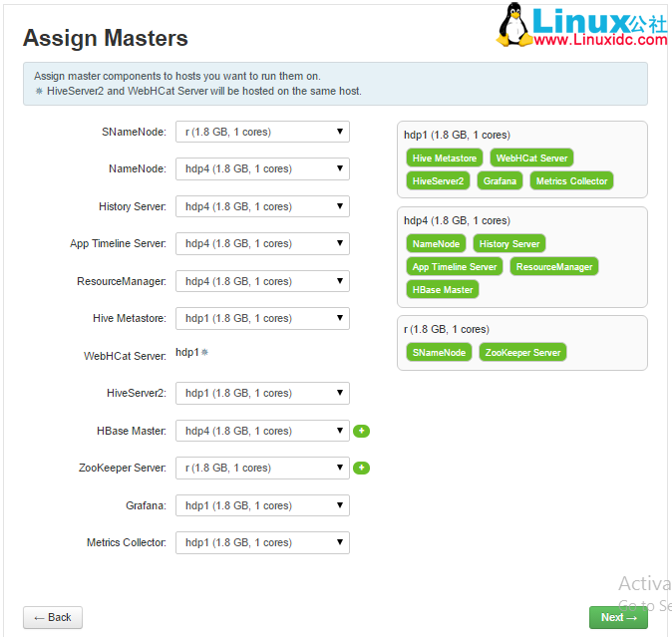Click the HiveServer2 tag under hdp1
The width and height of the screenshot is (672, 637).
[x=438, y=180]
